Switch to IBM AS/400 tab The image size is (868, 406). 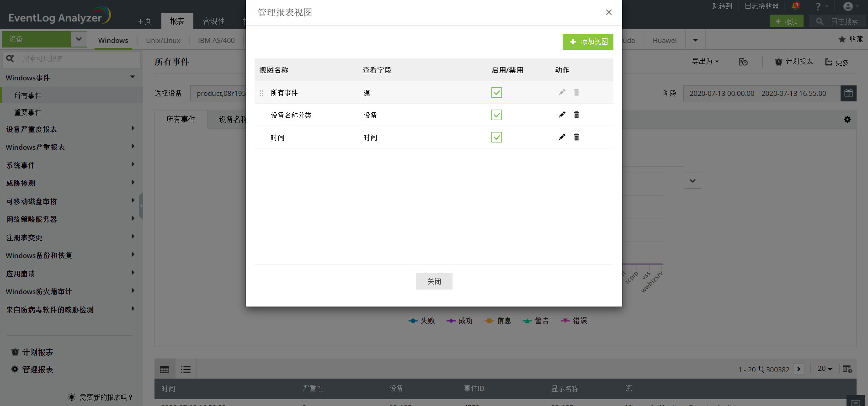click(216, 40)
